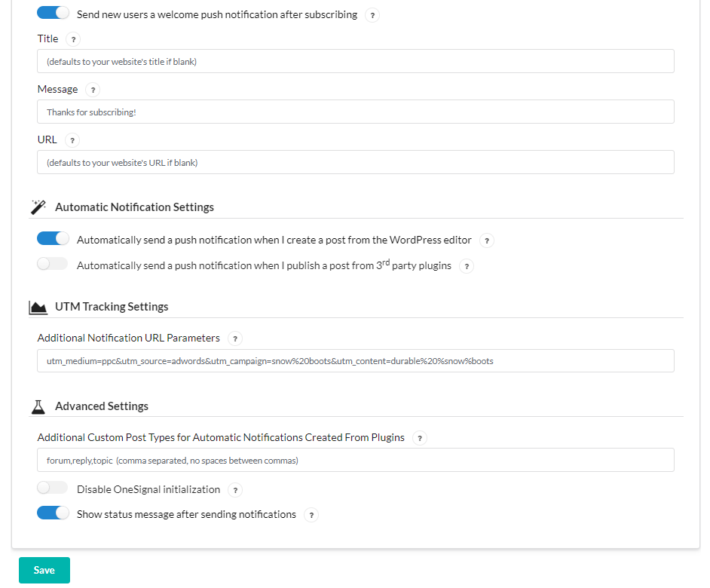The image size is (710, 588).
Task: Open help for WordPress editor auto notification
Action: coord(487,240)
